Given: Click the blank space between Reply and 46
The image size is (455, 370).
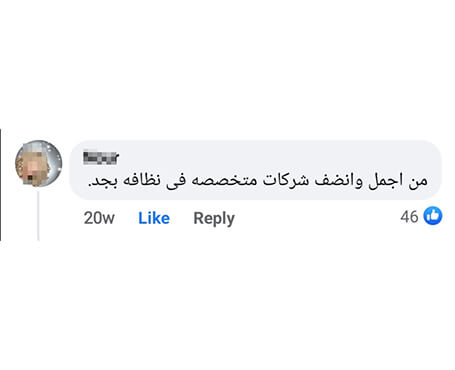Looking at the screenshot, I should tap(317, 218).
